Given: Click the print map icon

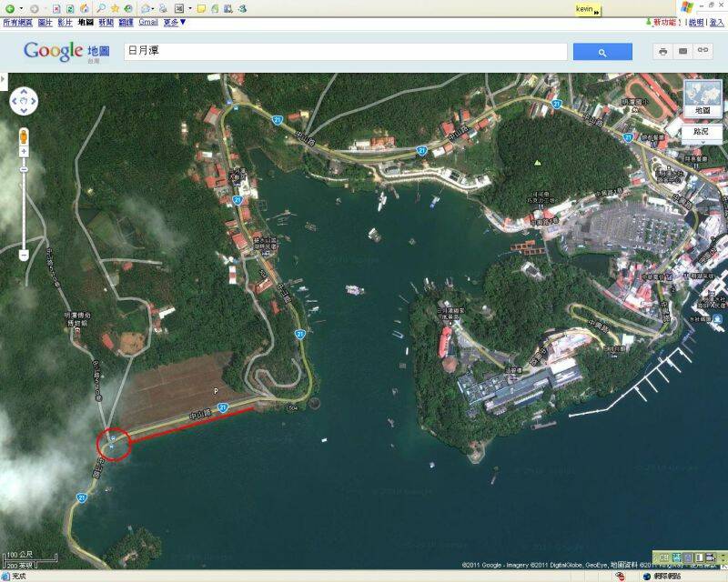Looking at the screenshot, I should click(662, 52).
